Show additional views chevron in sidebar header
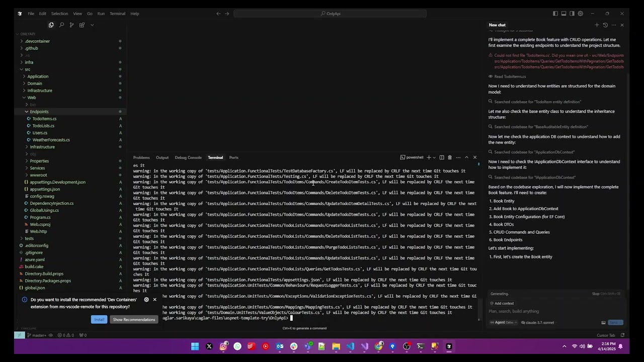Image resolution: width=644 pixels, height=362 pixels. [92, 25]
